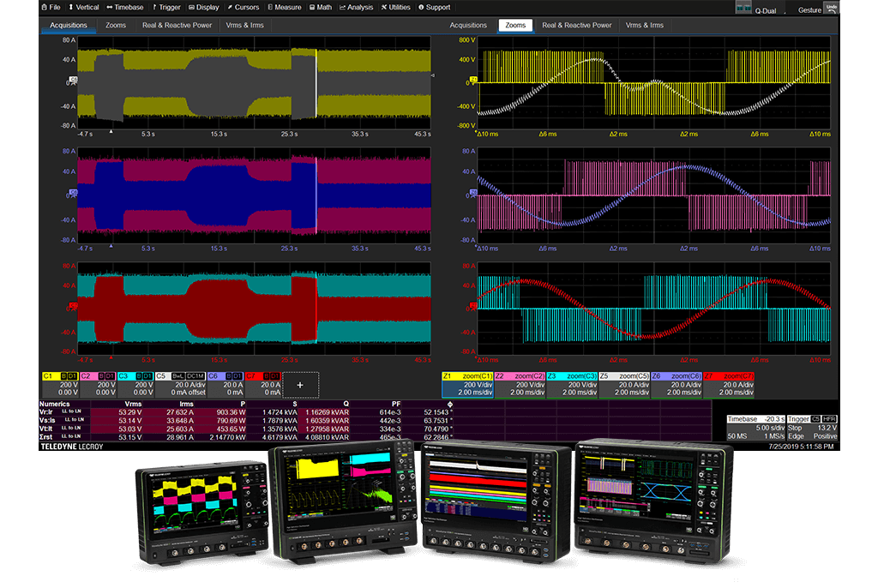Expand the Timebase menu

(125, 7)
